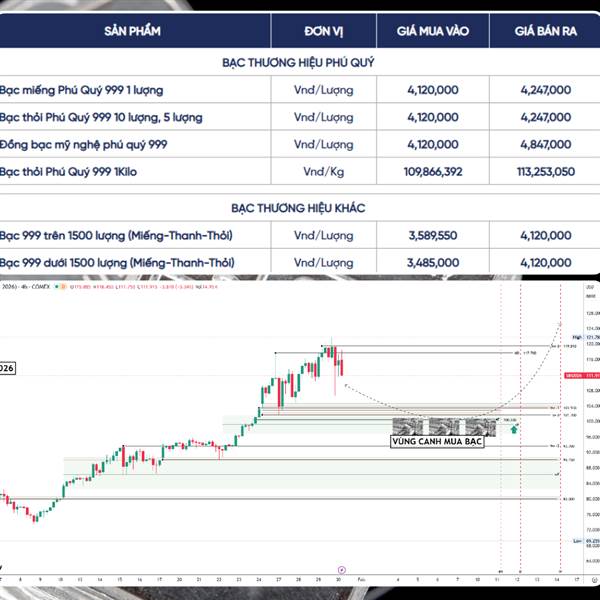Image resolution: width=600 pixels, height=600 pixels.
Task: Select the 'BẠC THƯƠNG HIỆU PHÚ QUÝ' section heading
Action: (x=298, y=62)
